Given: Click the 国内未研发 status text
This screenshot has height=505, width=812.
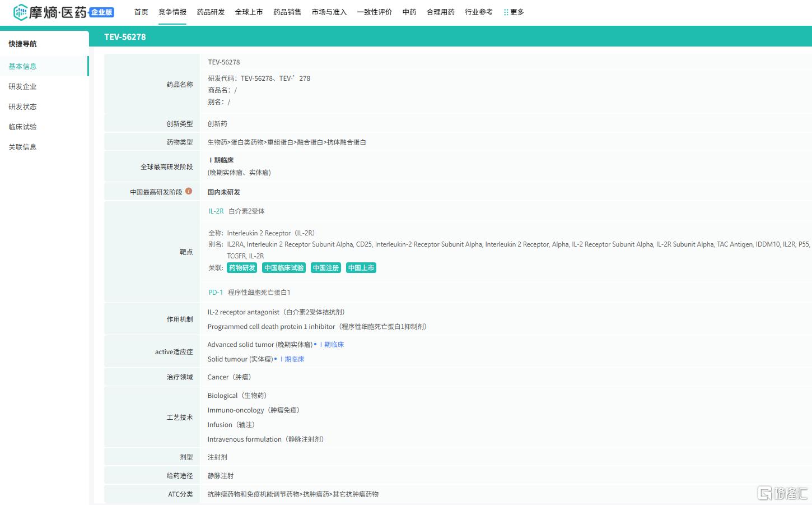Looking at the screenshot, I should coord(224,192).
